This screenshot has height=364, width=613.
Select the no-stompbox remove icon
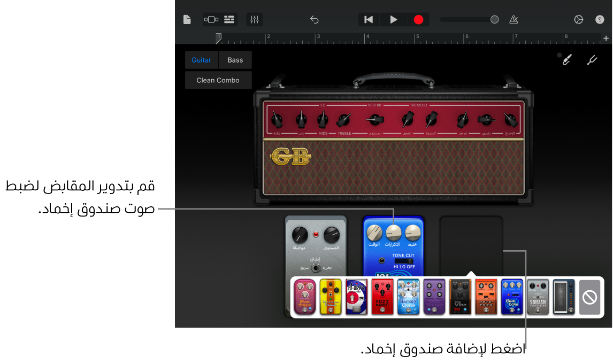(589, 298)
